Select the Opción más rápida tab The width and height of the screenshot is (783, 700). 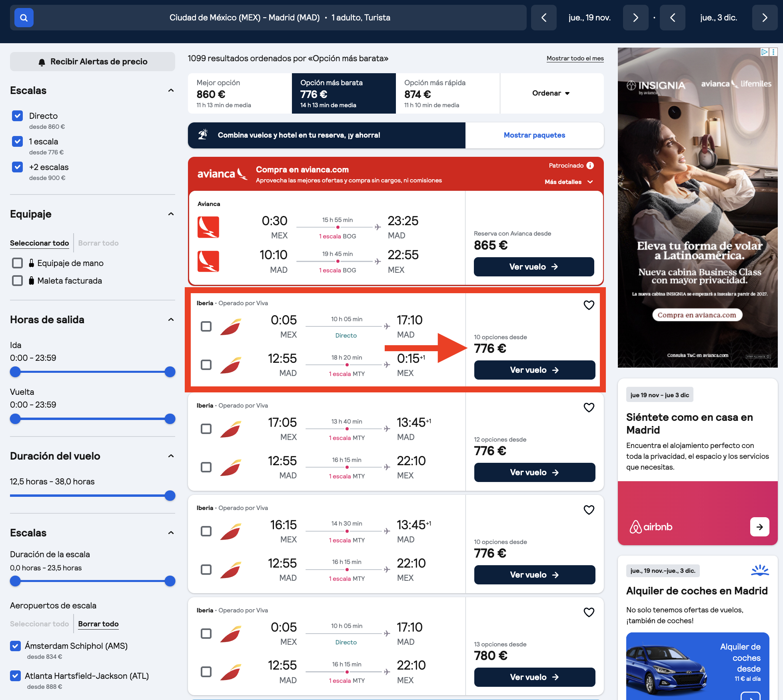click(x=448, y=94)
